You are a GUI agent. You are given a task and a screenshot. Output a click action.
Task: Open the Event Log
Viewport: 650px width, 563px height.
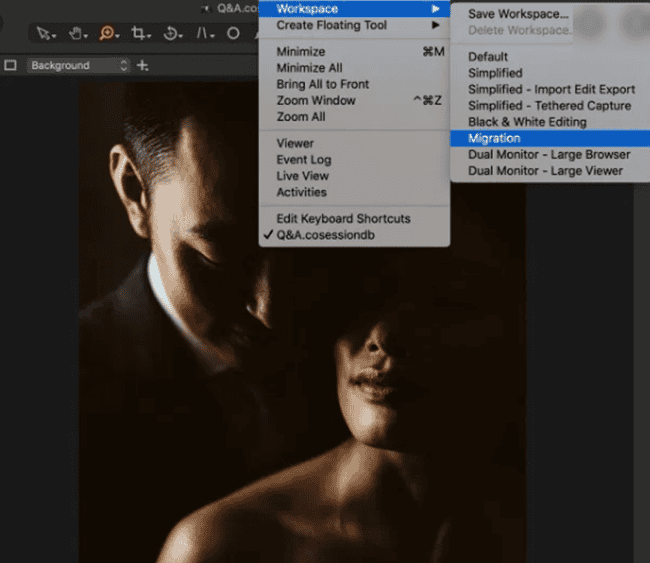pos(354,160)
